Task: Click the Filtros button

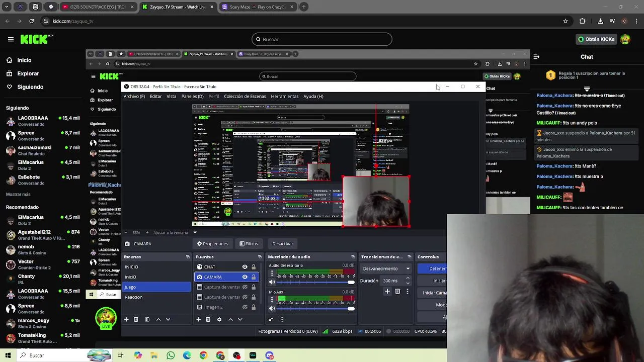Action: [x=249, y=244]
